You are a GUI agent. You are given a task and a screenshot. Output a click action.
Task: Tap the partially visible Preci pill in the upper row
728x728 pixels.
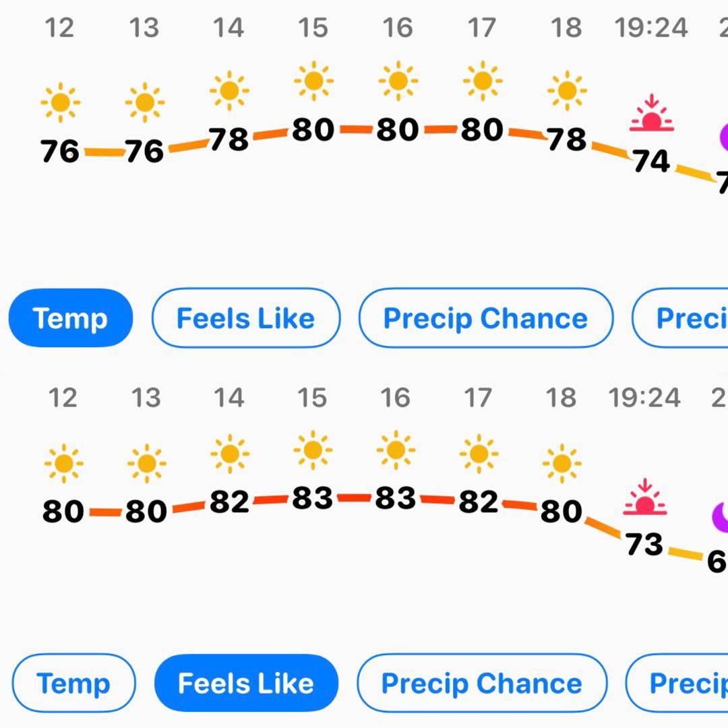pyautogui.click(x=680, y=318)
